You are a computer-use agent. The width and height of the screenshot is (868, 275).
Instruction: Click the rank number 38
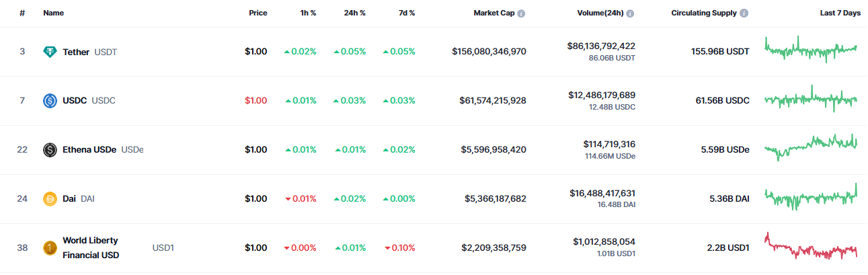(22, 248)
